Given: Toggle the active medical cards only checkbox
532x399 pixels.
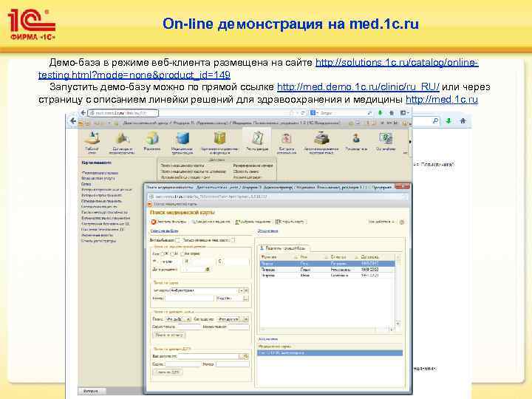Looking at the screenshot, I should point(233,240).
